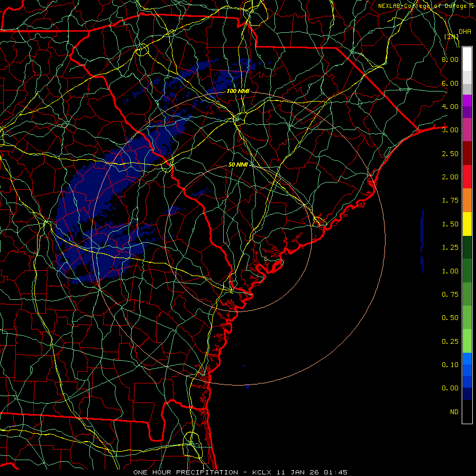Screen dimensions: 476x476
Task: Click the 0.75 scale value
Action: (450, 295)
